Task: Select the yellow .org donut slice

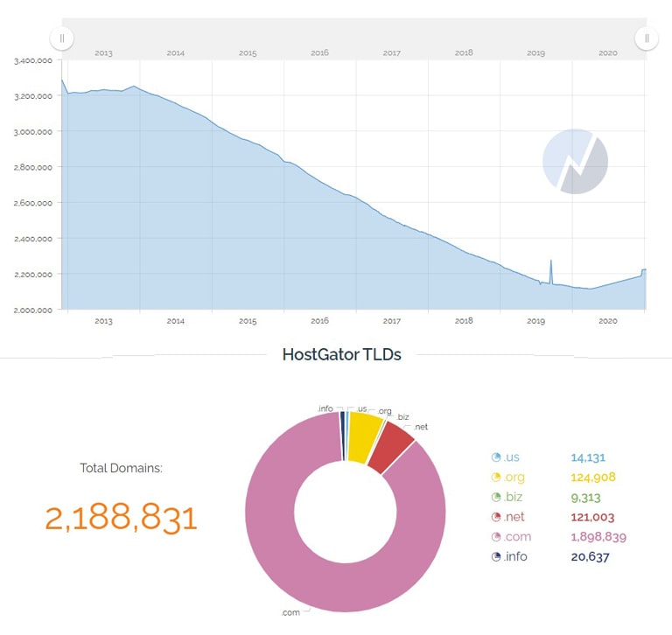Action: 363,436
